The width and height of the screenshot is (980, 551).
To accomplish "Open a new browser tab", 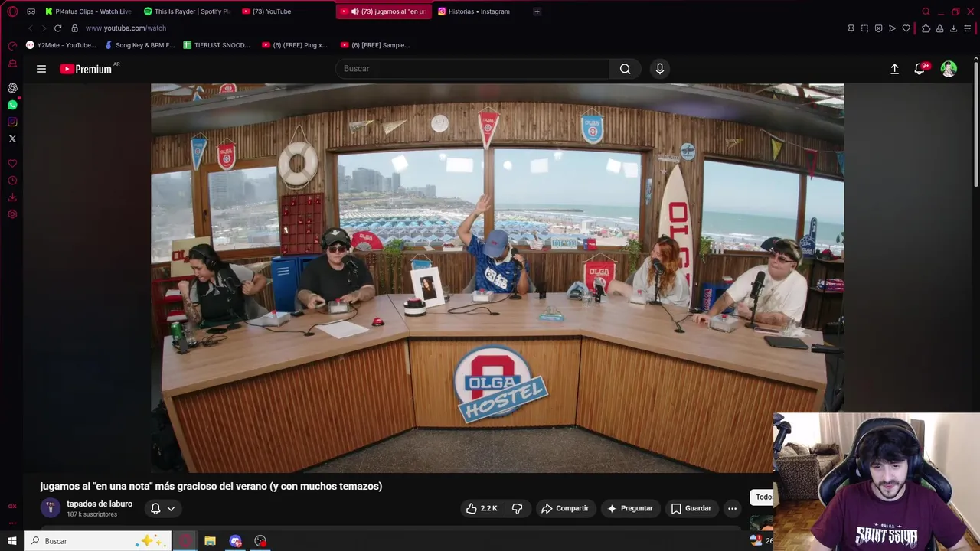I will coord(537,11).
